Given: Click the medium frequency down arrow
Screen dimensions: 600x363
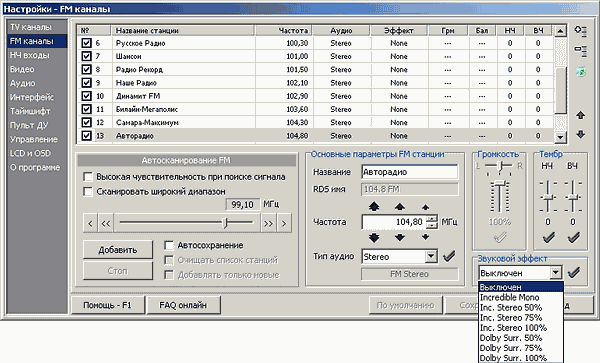Looking at the screenshot, I should click(399, 238).
